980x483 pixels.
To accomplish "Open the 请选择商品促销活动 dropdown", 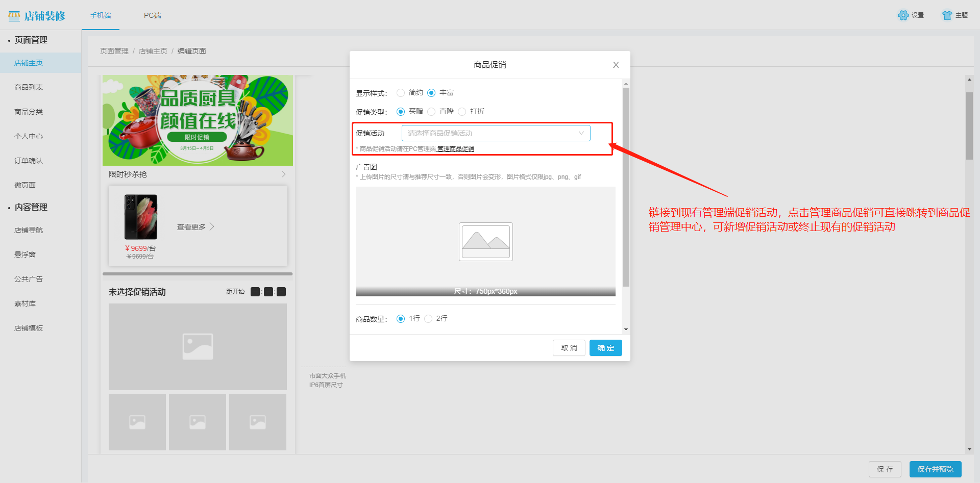I will 495,133.
